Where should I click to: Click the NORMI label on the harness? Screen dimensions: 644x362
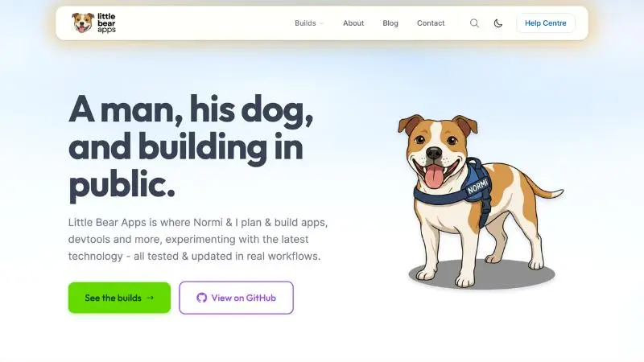coord(477,186)
